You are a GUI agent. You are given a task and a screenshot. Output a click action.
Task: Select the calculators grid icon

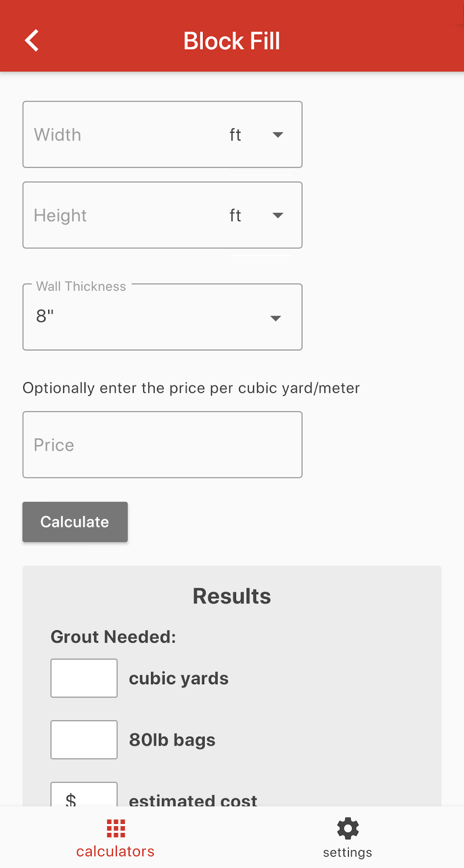[x=115, y=828]
